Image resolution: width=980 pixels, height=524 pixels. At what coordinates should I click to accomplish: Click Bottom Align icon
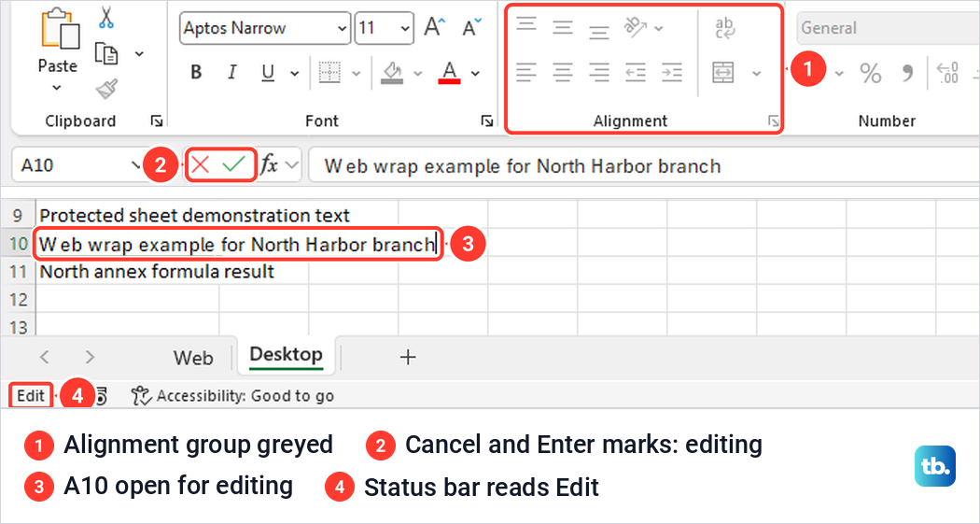click(599, 31)
